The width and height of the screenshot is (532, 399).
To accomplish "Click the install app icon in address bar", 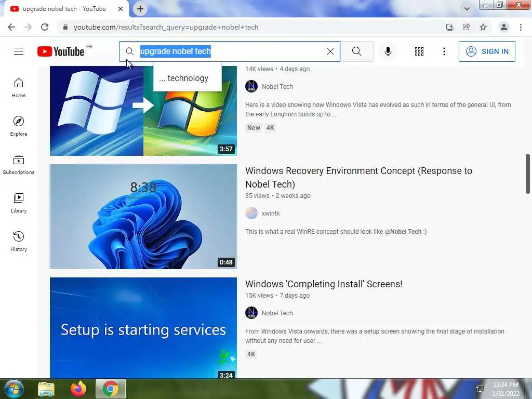I will pyautogui.click(x=450, y=27).
